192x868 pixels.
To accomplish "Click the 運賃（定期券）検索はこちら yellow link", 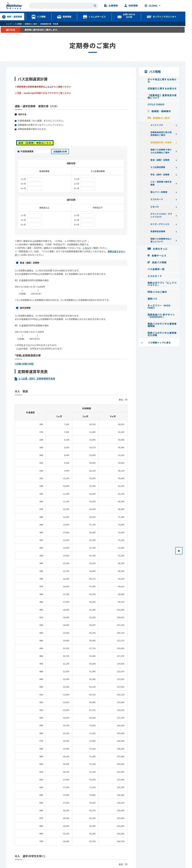I will coord(35,143).
